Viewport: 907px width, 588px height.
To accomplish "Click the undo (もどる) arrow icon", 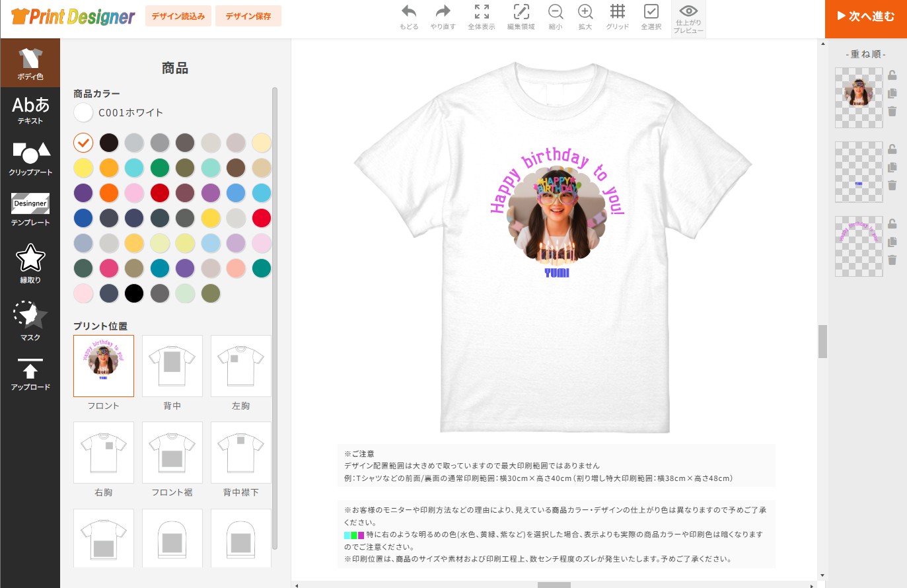I will tap(409, 12).
